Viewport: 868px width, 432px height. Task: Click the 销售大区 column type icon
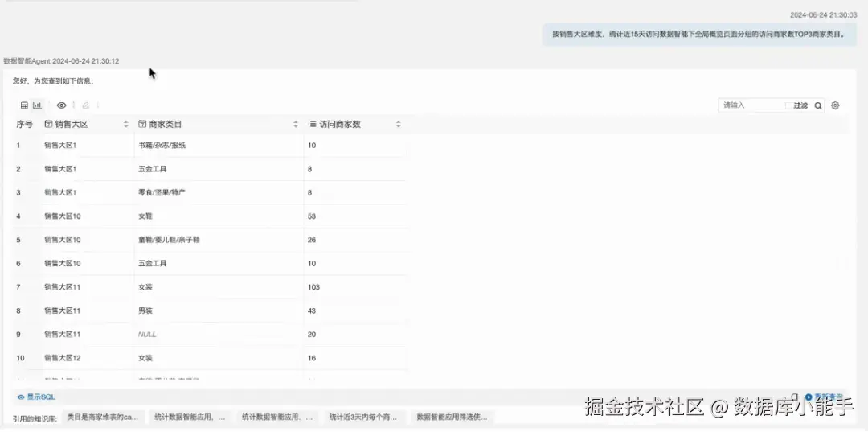[48, 125]
